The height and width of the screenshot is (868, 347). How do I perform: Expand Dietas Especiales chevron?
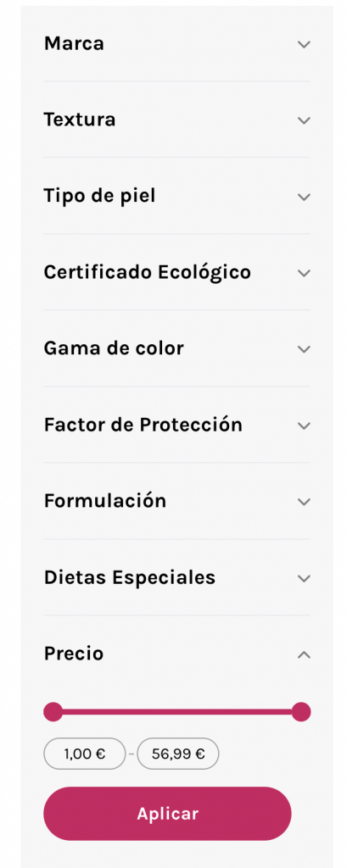click(304, 578)
